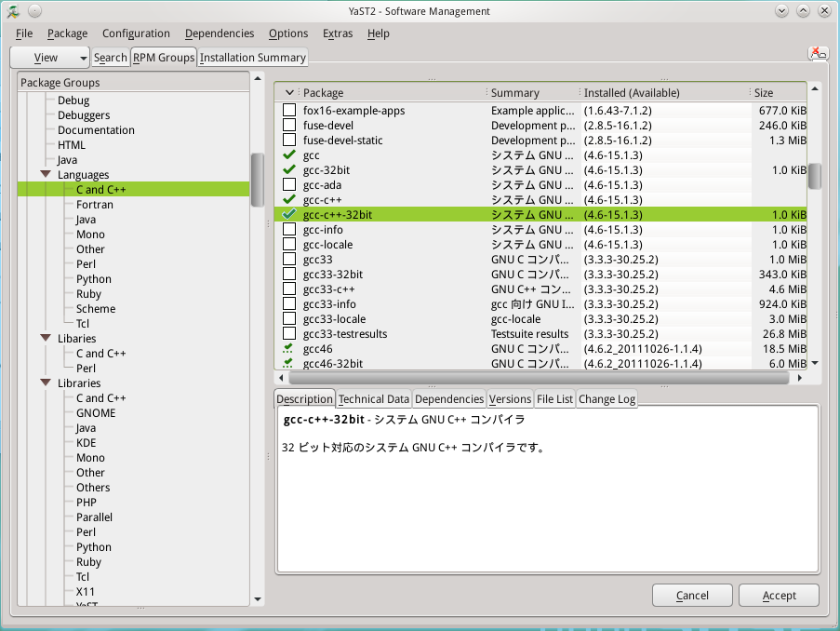The image size is (840, 631).
Task: Tick the gcc33-c++ checkbox
Action: click(x=289, y=289)
